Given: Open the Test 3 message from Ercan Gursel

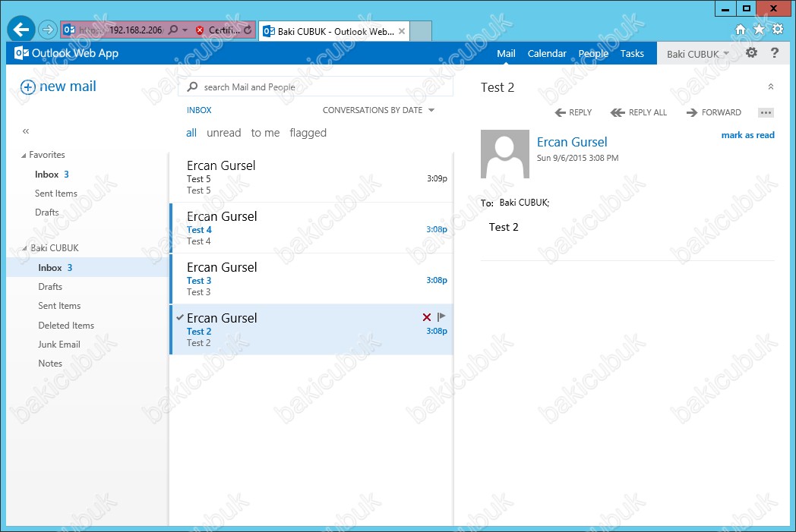Looking at the screenshot, I should tap(311, 279).
